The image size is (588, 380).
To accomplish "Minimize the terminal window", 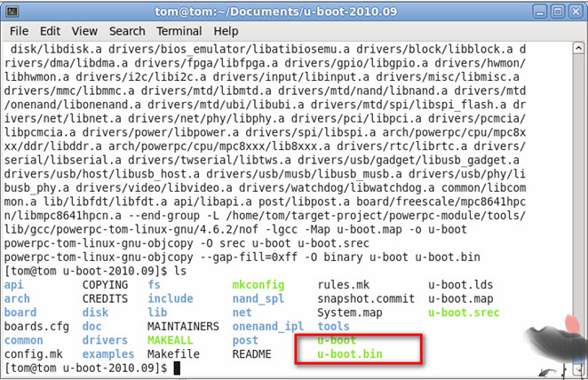I will (x=540, y=12).
